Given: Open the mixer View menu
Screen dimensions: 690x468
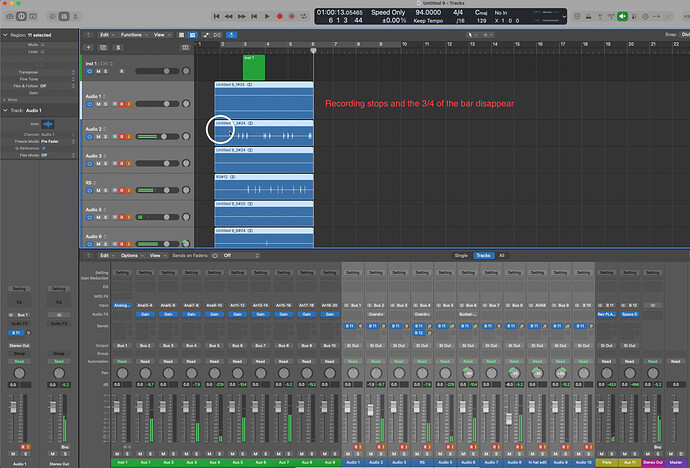Looking at the screenshot, I should pos(157,255).
